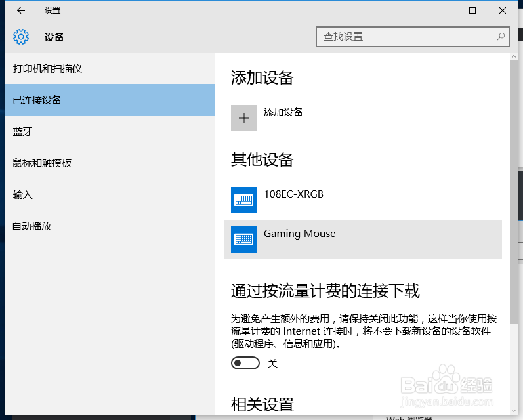
Task: Click the 通过按流量计费的连接下载 heading
Action: 325,291
